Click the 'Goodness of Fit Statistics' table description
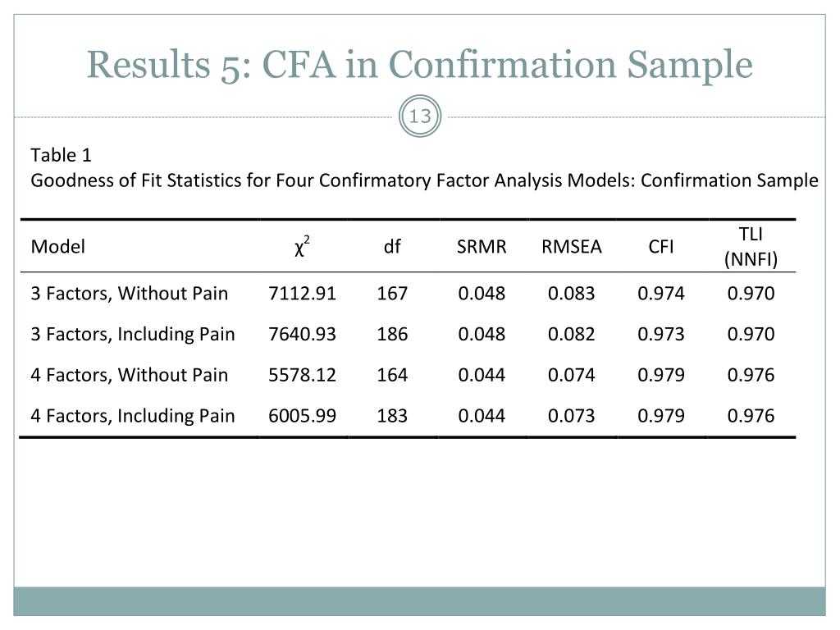This screenshot has width=840, height=630. point(424,180)
